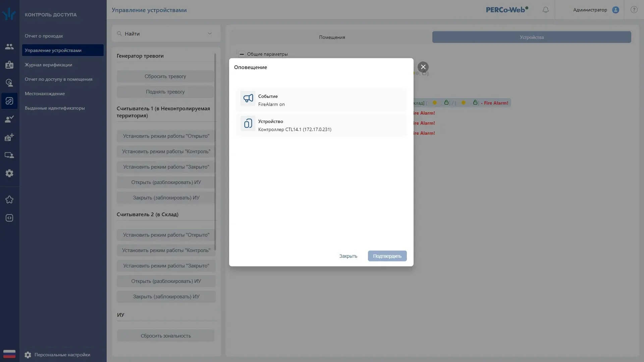Click the gear next to Персональные настройки
644x362 pixels.
tap(28, 355)
